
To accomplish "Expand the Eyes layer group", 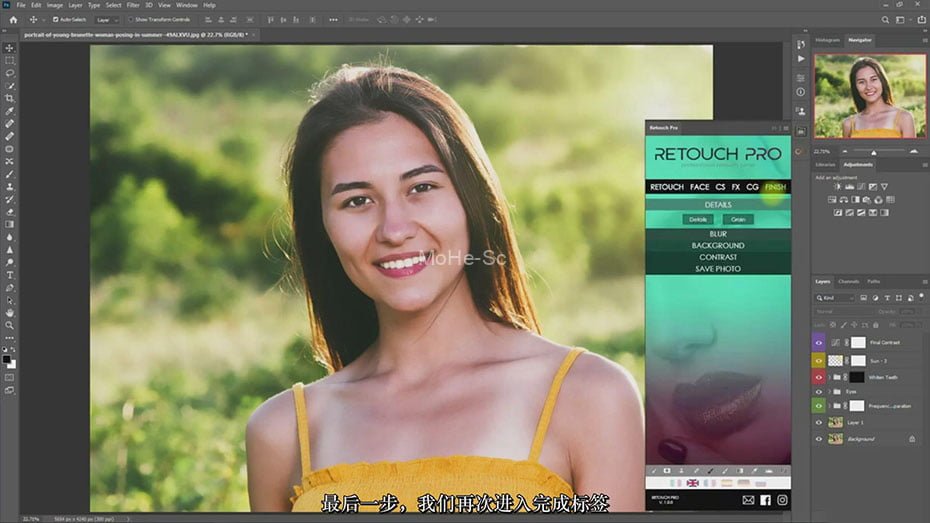I will click(829, 393).
